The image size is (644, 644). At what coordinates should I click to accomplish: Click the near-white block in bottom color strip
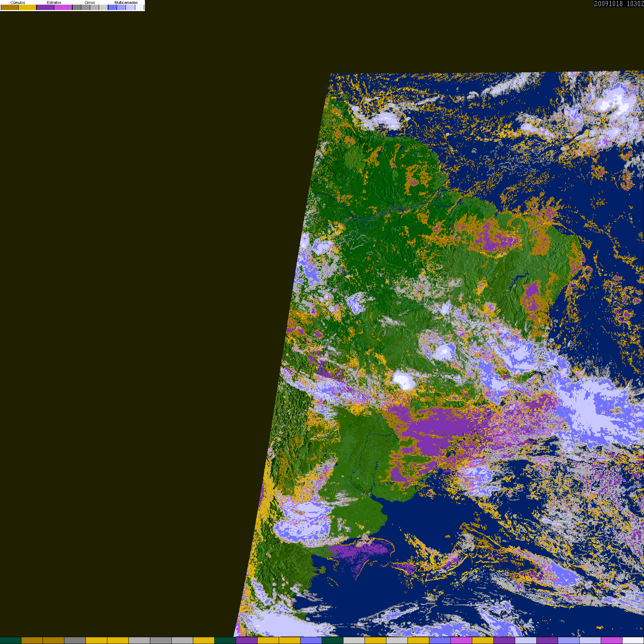click(633, 640)
